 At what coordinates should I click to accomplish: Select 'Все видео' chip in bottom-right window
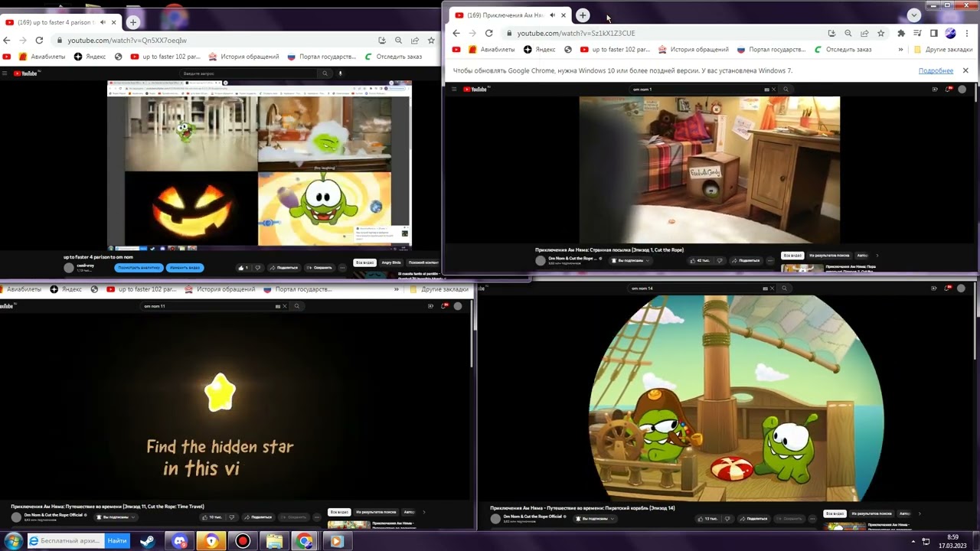(x=835, y=513)
